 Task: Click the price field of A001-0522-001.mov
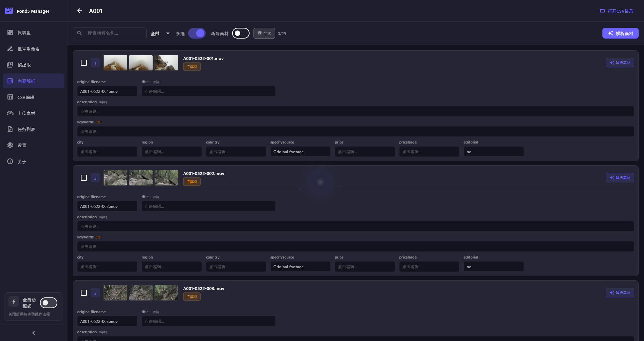(365, 152)
